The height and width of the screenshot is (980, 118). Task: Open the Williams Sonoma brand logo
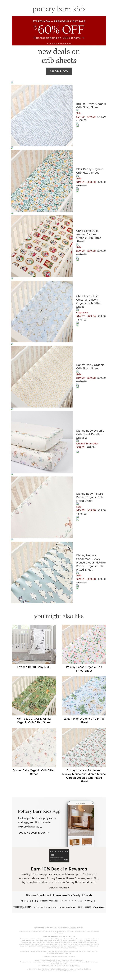tap(22, 907)
